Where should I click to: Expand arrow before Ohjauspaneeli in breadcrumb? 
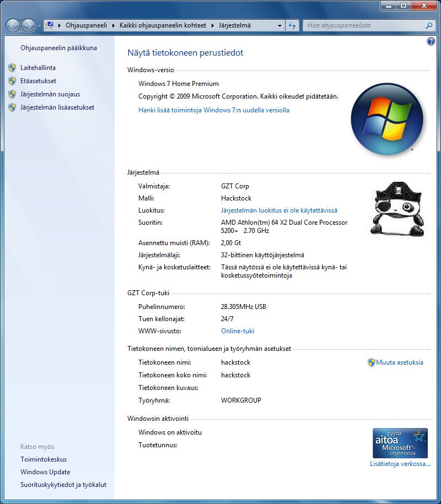click(x=59, y=25)
